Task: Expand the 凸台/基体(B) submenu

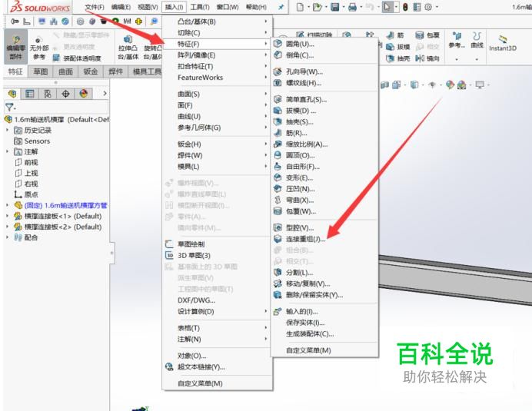Action: point(217,22)
